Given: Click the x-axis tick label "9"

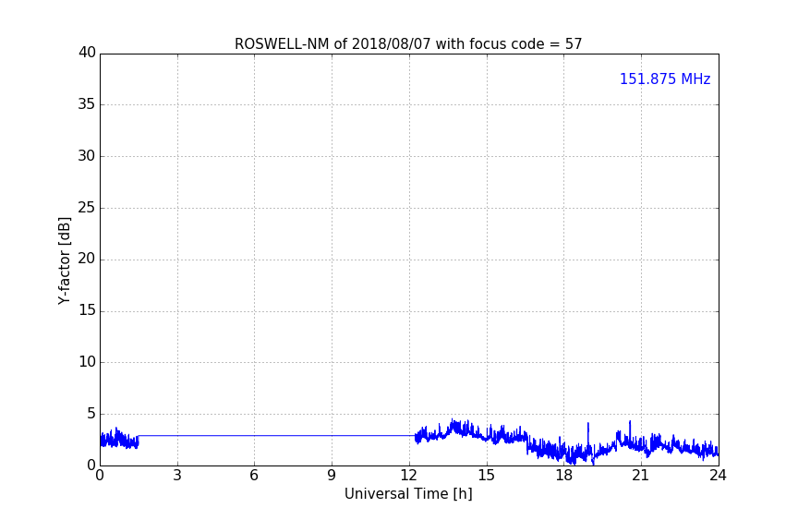Looking at the screenshot, I should click(x=332, y=476).
